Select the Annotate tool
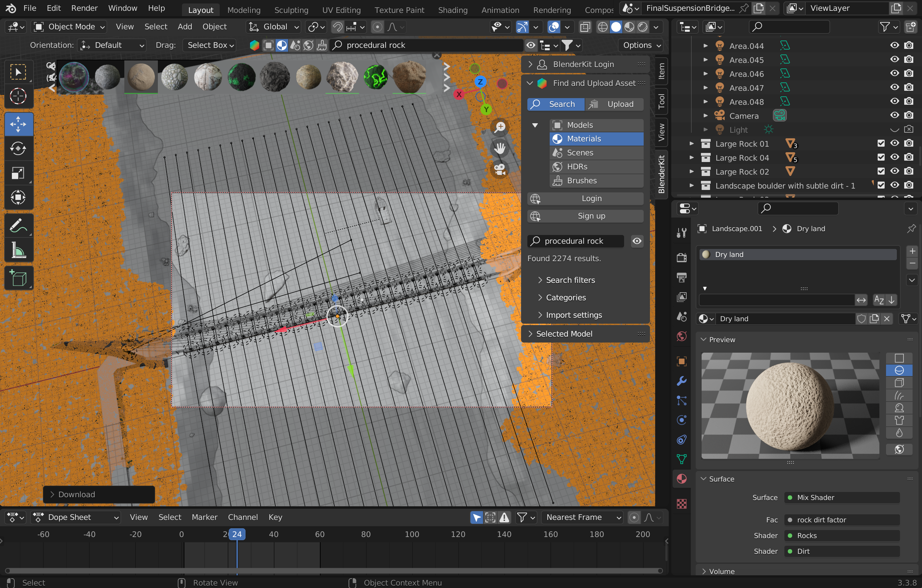Screen dimensions: 922x588 pos(19,225)
